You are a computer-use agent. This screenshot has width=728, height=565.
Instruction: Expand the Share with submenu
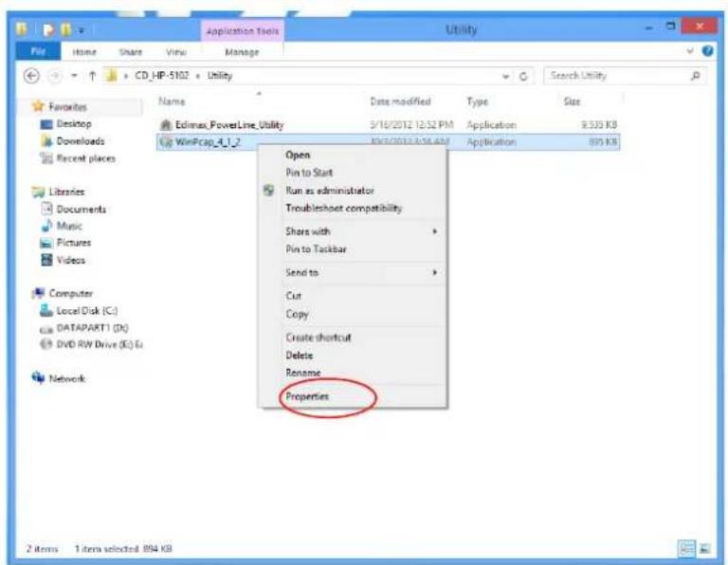(x=353, y=231)
